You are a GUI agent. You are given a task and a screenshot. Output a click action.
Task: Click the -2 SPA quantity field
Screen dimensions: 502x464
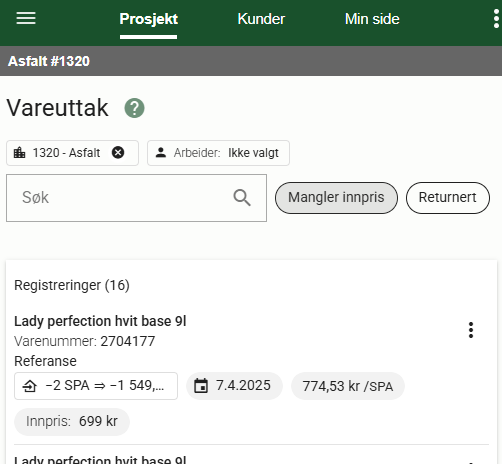[96, 386]
